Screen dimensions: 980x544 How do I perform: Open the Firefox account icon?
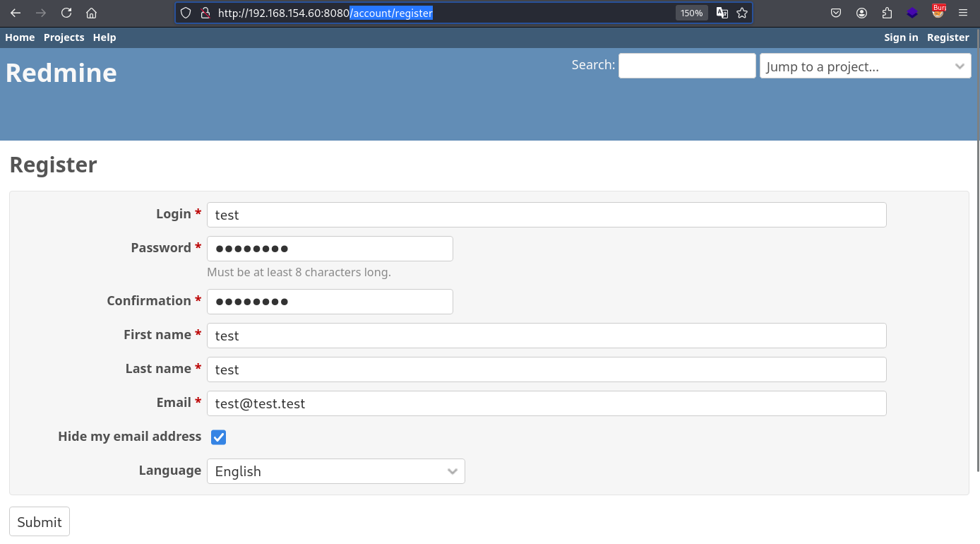pyautogui.click(x=861, y=13)
